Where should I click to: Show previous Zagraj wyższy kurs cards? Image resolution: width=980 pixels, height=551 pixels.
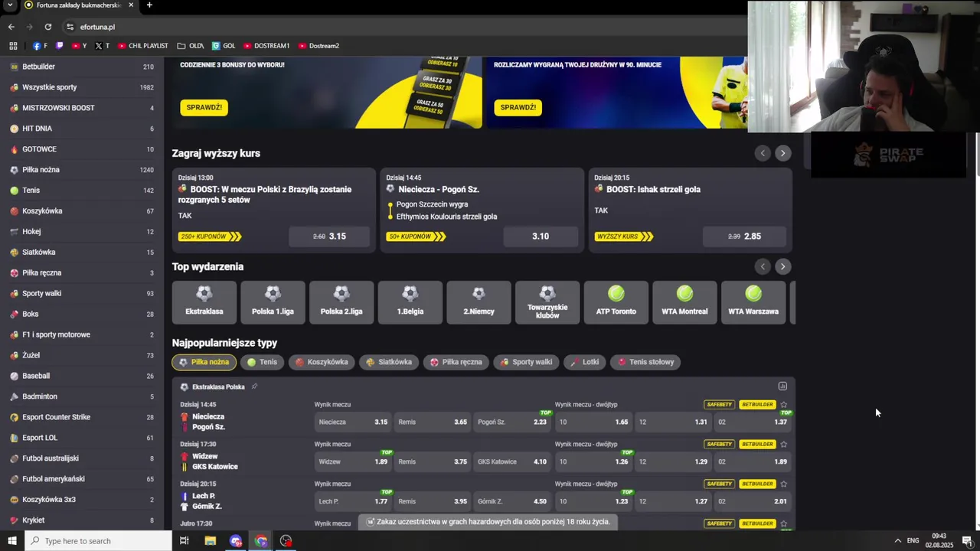(763, 153)
